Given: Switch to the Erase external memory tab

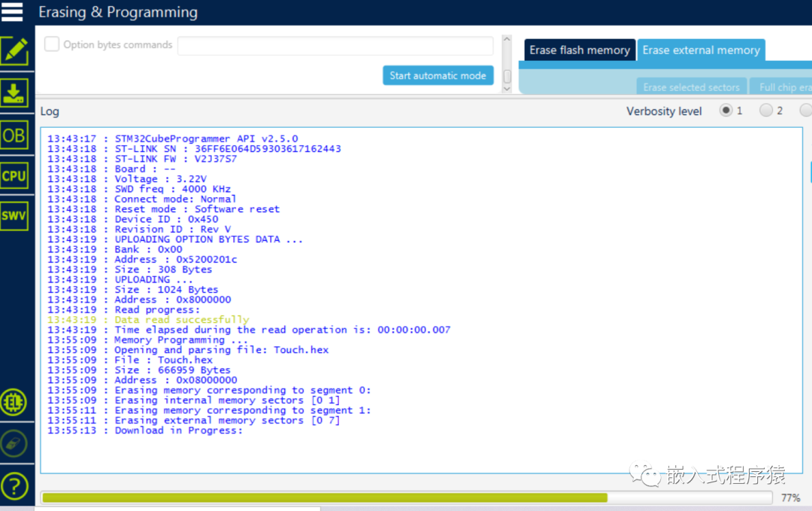Looking at the screenshot, I should 701,50.
